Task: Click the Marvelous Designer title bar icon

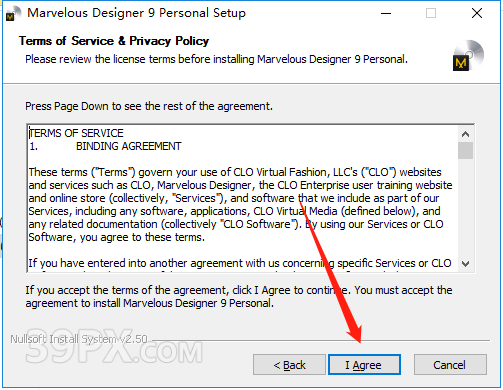Action: [x=13, y=13]
